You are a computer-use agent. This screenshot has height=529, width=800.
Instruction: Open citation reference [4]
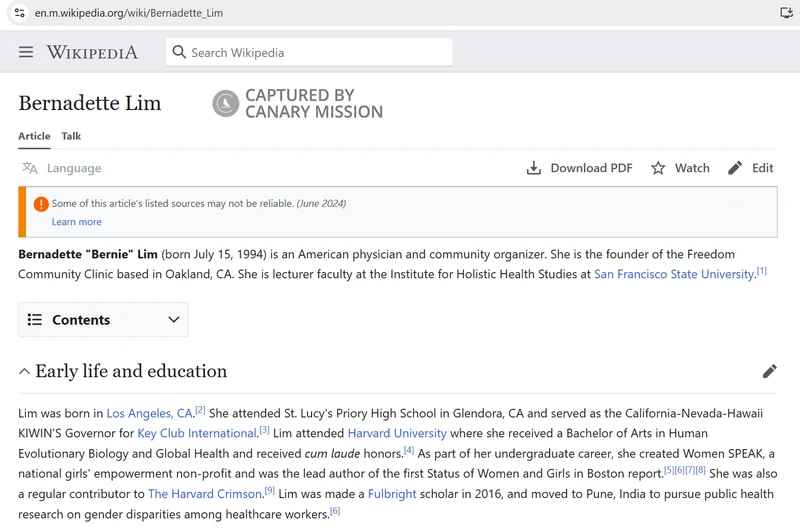[409, 450]
